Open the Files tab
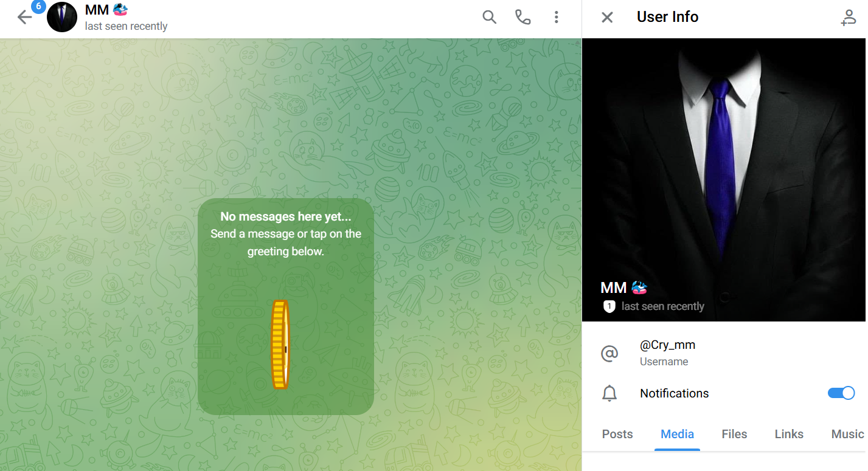Screen dimensions: 868x471 coord(734,434)
